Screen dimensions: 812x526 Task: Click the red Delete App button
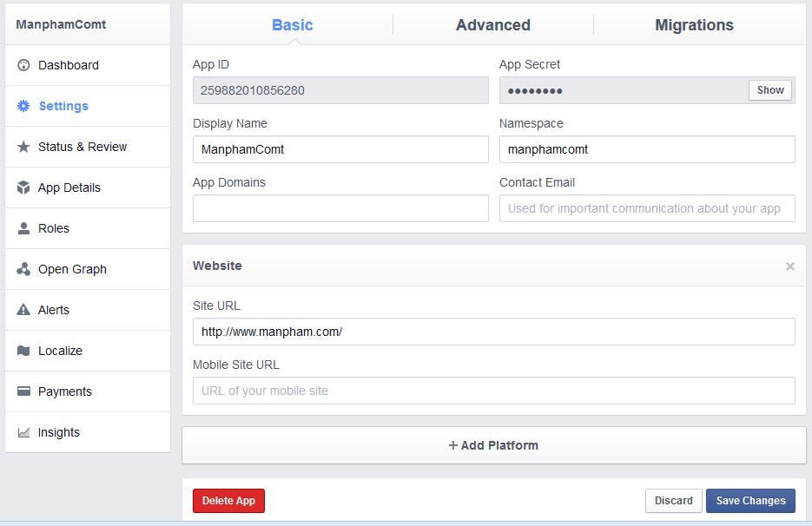[228, 501]
